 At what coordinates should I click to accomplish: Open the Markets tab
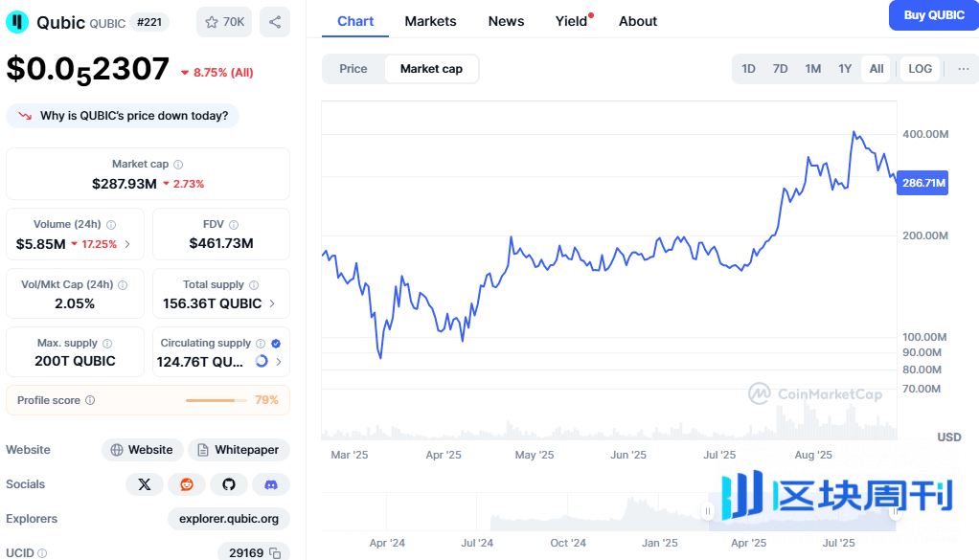pyautogui.click(x=430, y=21)
